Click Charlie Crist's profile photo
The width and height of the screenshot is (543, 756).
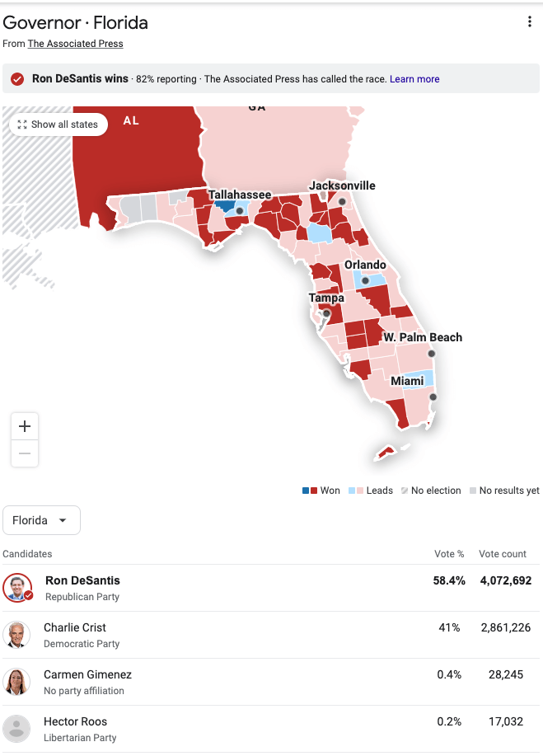(16, 635)
